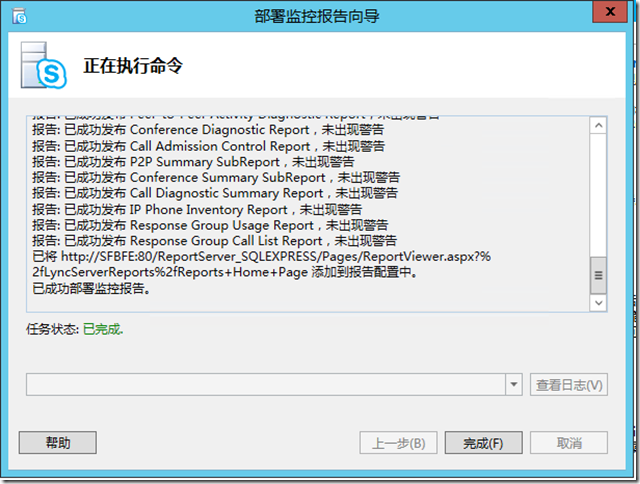The image size is (640, 484).
Task: Click the Skype for Business title bar icon
Action: click(x=19, y=17)
